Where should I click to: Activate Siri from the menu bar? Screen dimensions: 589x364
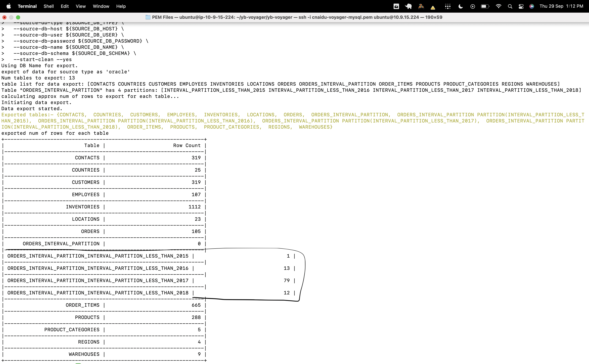tap(532, 6)
